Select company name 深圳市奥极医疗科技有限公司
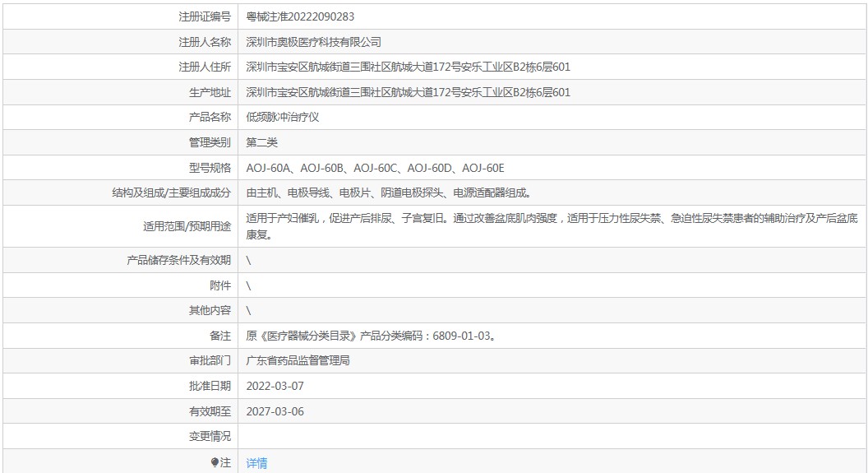868x473 pixels. 313,42
